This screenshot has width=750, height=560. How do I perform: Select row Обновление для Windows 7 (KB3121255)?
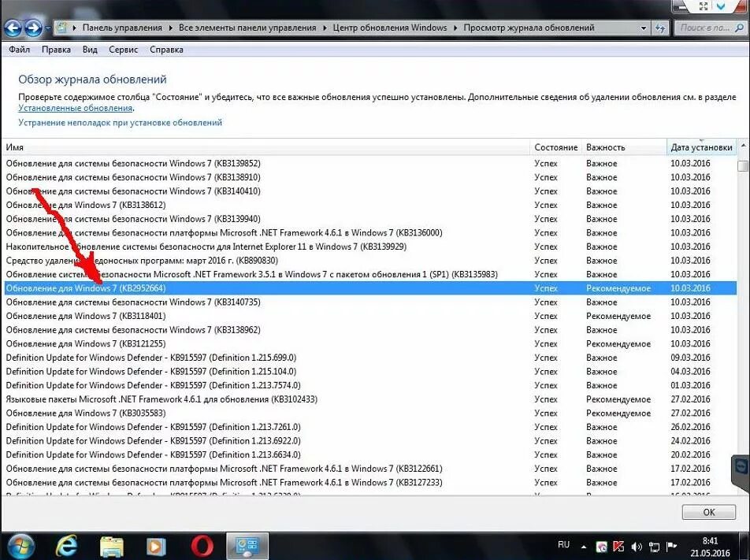[369, 343]
